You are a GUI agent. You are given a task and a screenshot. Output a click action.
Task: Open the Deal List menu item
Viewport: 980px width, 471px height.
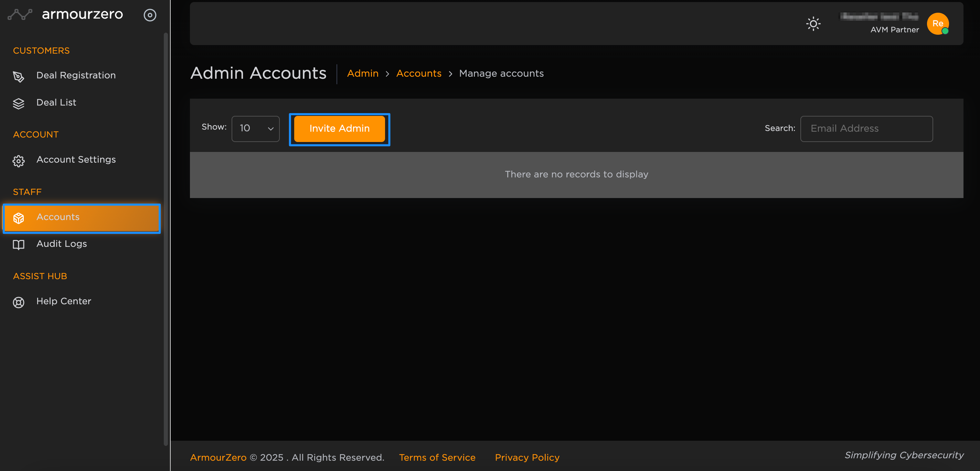56,103
